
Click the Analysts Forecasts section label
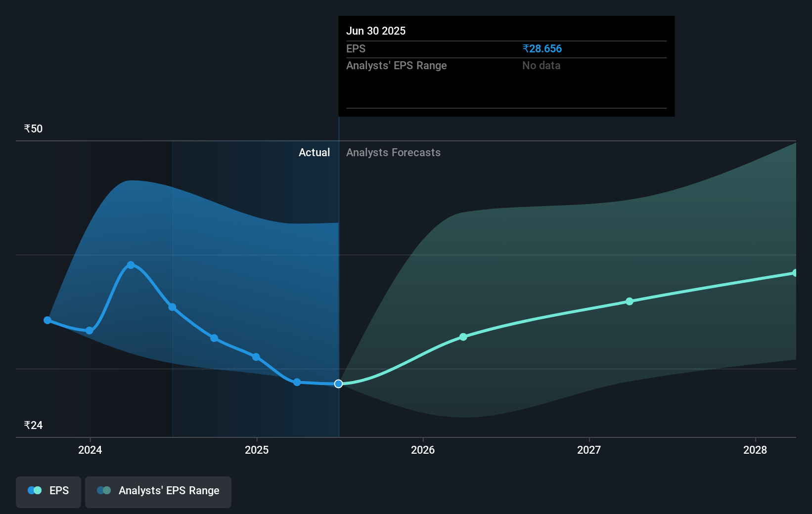(393, 153)
